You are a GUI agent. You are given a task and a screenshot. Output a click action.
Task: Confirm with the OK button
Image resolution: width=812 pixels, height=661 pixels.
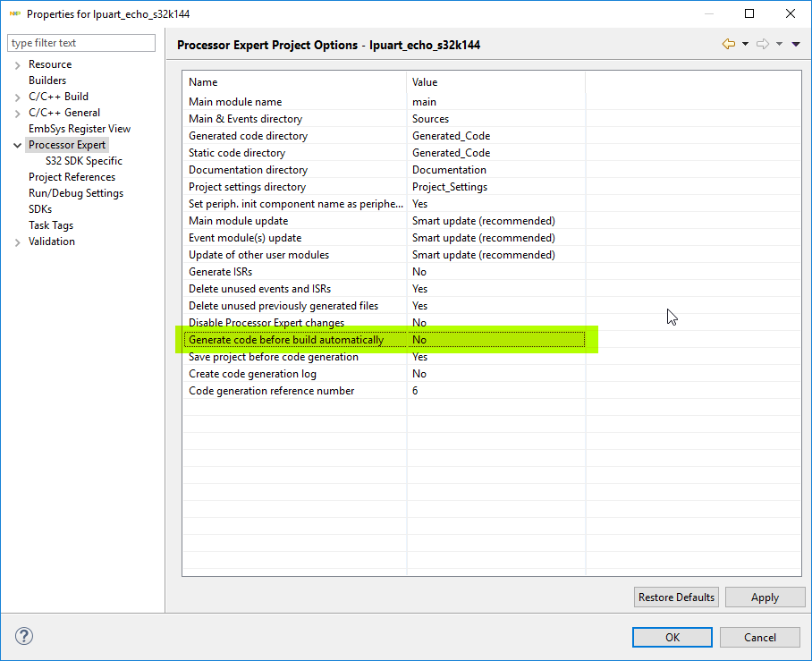[672, 637]
